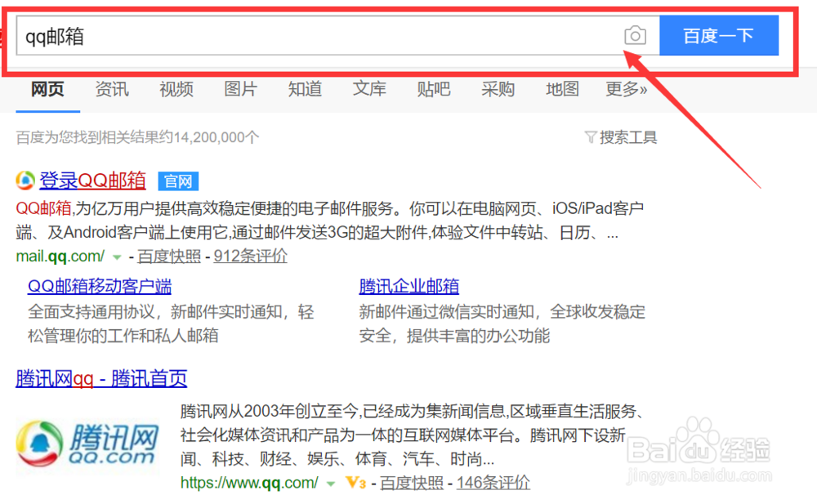Click the V3 credibility badge icon
The image size is (817, 504).
tap(356, 483)
